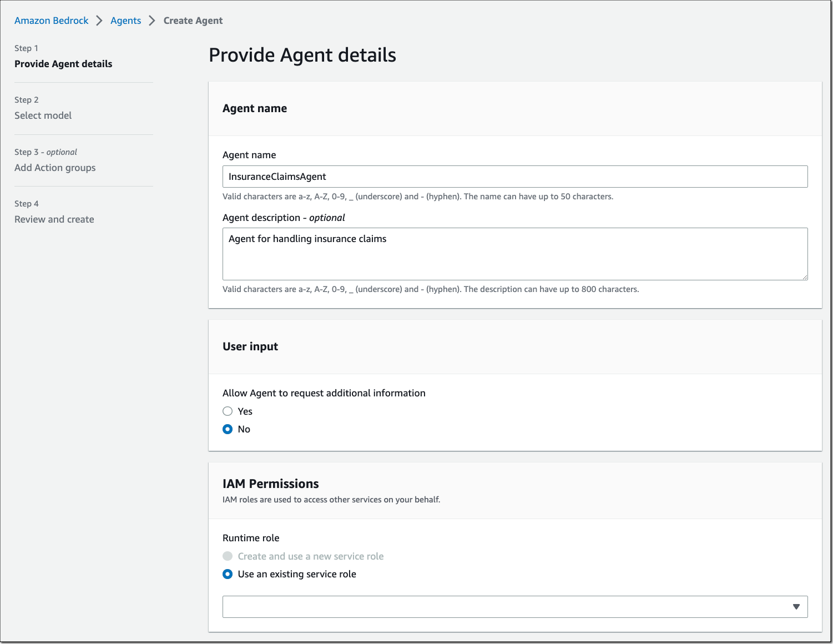Open the Amazon Bedrock breadcrumb link
833x644 pixels.
51,20
